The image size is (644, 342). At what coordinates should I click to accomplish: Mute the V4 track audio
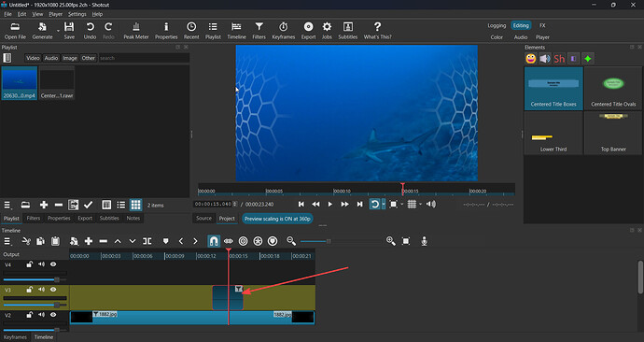click(x=41, y=264)
